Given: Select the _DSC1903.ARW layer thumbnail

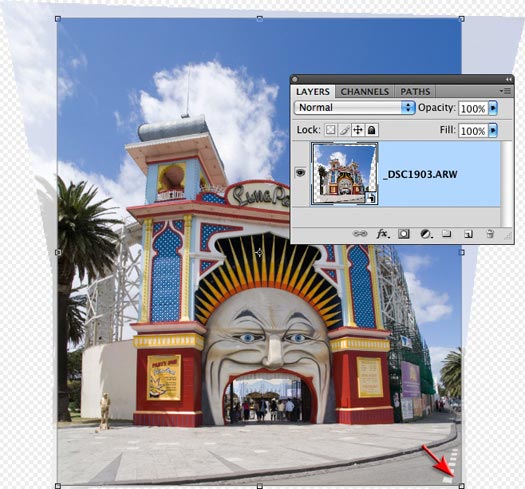Looking at the screenshot, I should (x=345, y=173).
